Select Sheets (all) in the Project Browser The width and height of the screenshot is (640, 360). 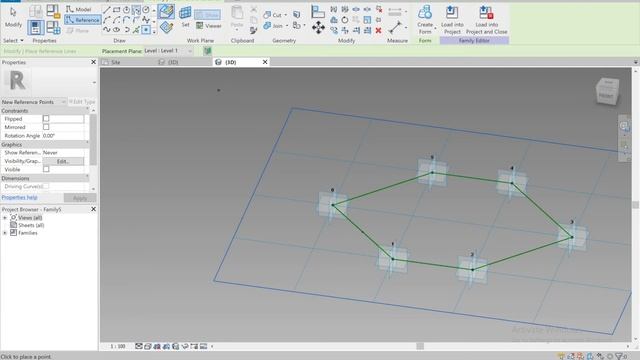point(31,225)
